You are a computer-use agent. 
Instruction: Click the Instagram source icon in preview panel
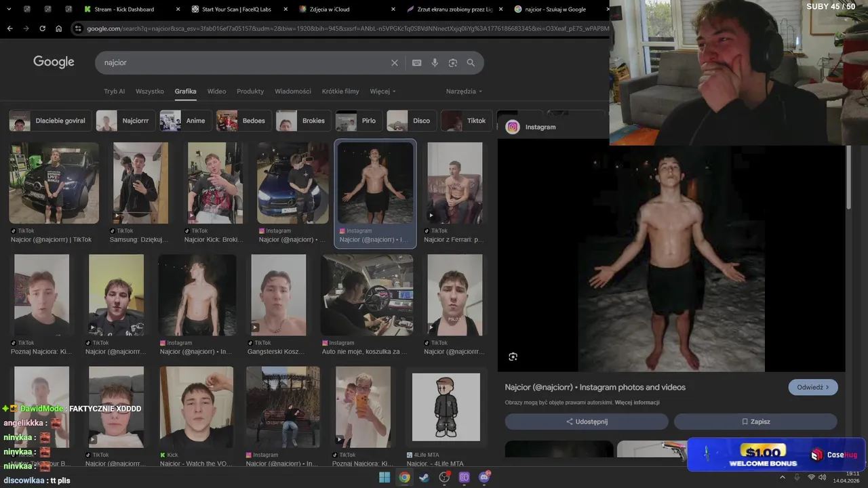pos(513,127)
